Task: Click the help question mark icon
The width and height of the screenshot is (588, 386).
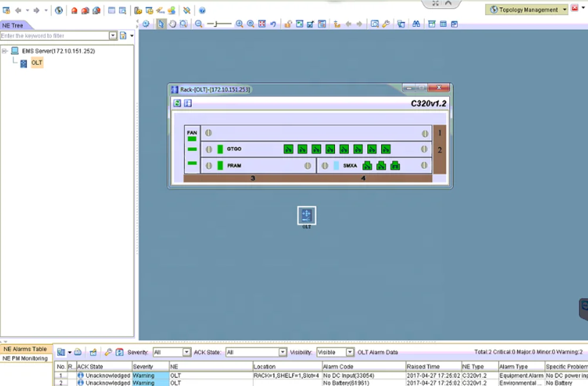Action: click(202, 11)
